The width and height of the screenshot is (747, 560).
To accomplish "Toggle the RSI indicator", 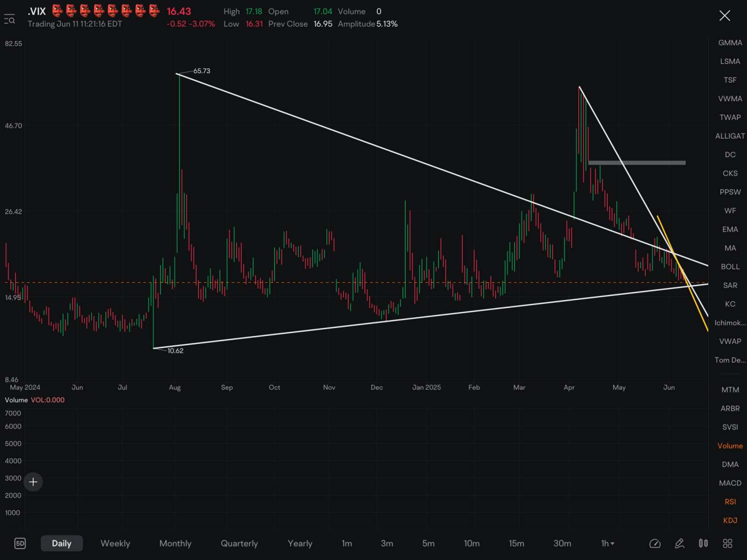I will 730,502.
